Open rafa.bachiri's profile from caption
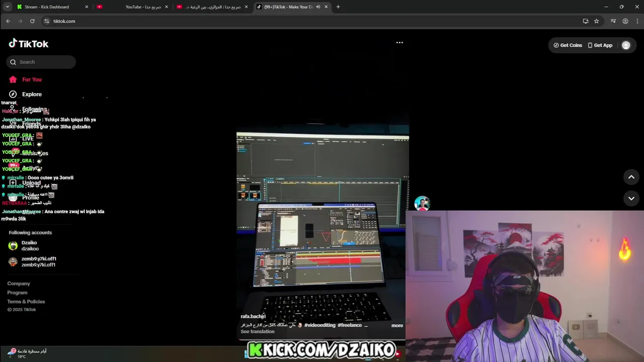Viewport: 644px width, 362px height. pos(253,316)
